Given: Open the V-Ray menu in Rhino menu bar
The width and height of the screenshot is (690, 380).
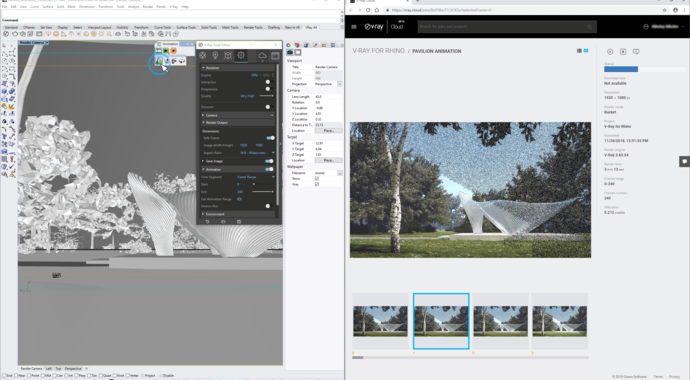Looking at the screenshot, I should pos(173,7).
